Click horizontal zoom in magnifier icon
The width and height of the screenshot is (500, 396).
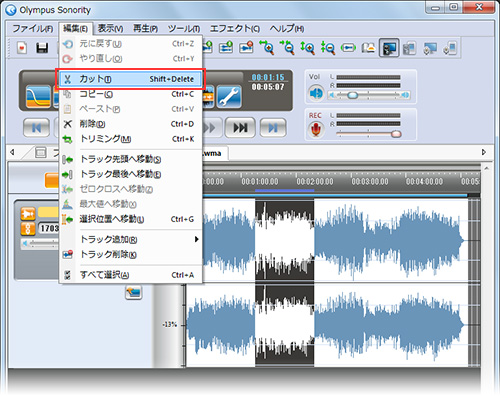[267, 47]
